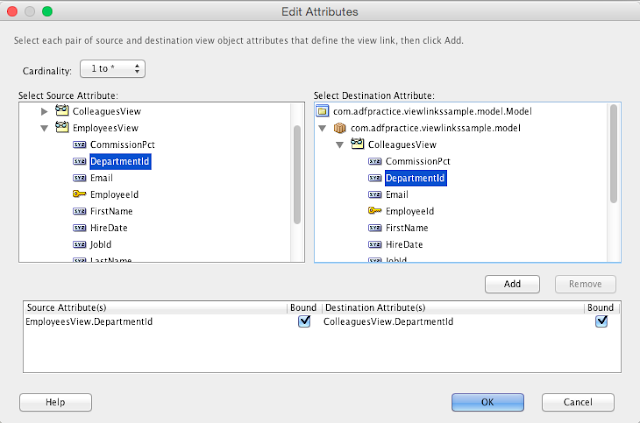This screenshot has height=423, width=640.
Task: Click the Add button
Action: coord(512,283)
